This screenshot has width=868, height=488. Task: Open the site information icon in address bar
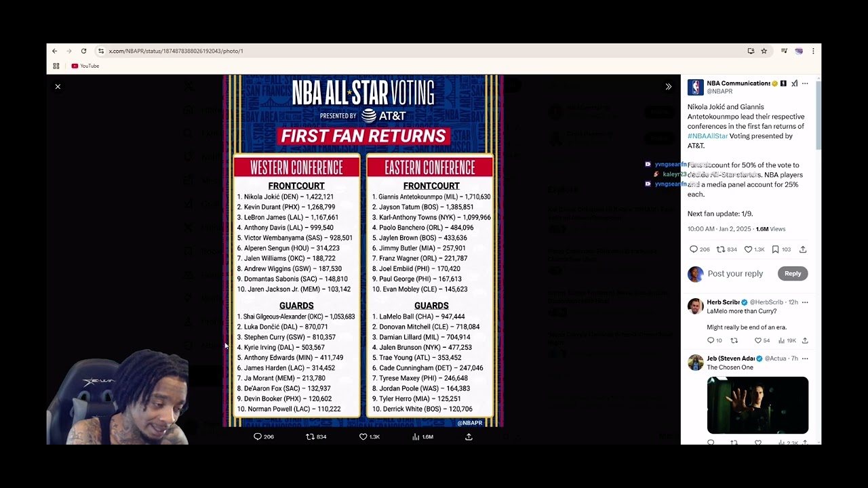(x=101, y=51)
